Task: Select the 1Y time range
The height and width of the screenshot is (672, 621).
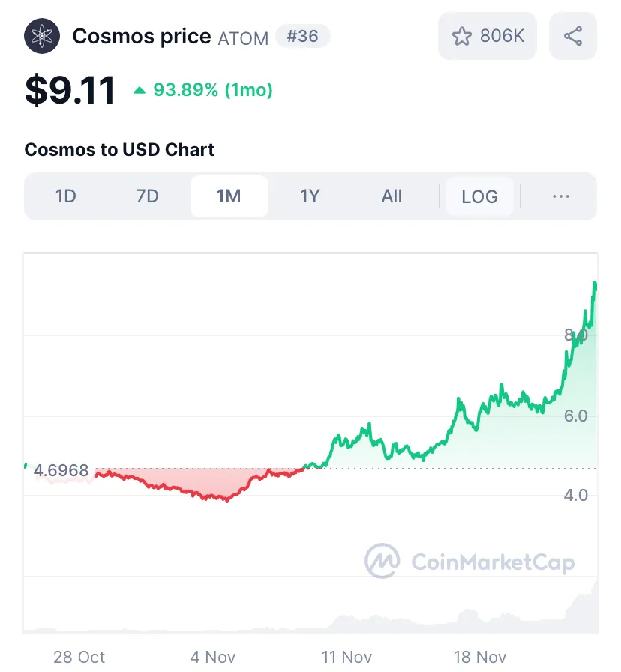Action: pyautogui.click(x=310, y=196)
